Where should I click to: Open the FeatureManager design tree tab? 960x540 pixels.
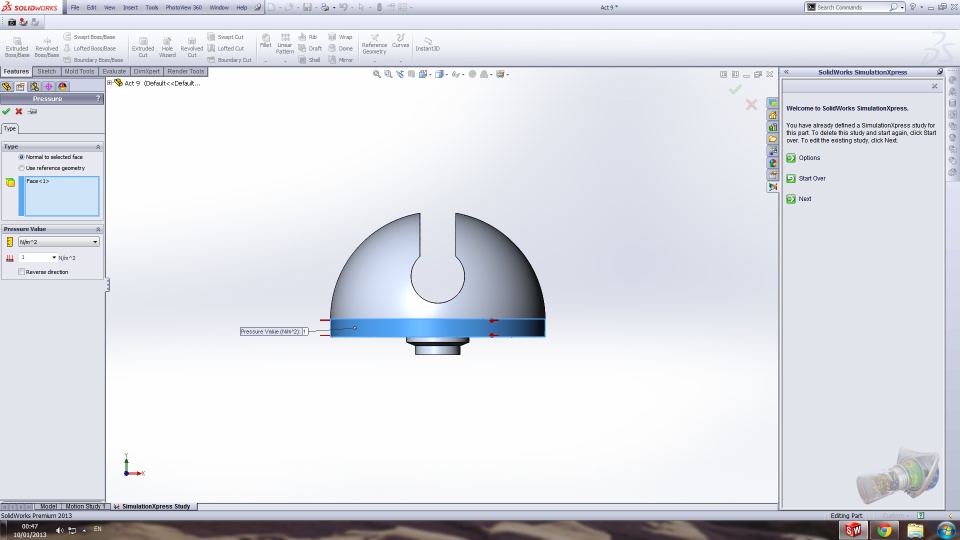(x=7, y=86)
